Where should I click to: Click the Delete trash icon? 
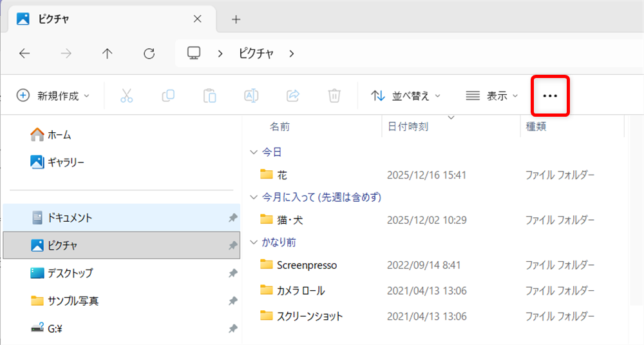(334, 96)
